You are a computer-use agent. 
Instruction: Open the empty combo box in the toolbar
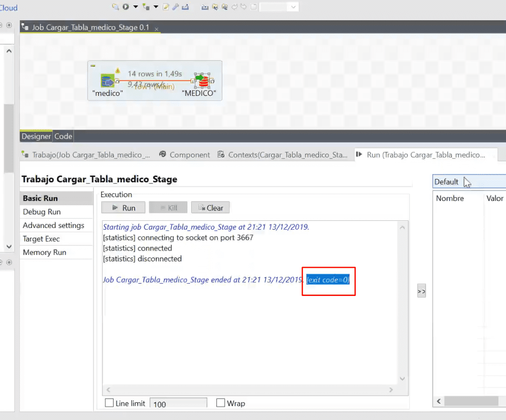(x=279, y=7)
